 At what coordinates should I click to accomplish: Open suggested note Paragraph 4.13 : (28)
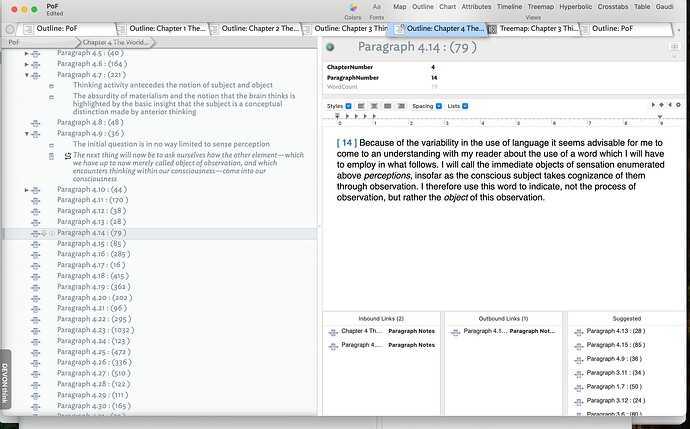coord(616,331)
